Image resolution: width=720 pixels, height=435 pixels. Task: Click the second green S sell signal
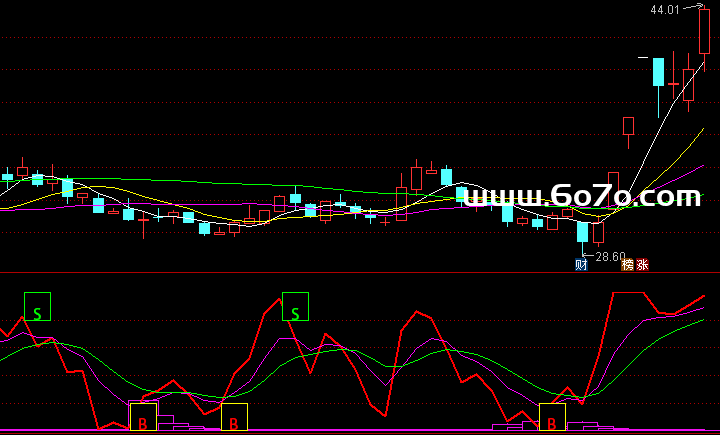[x=296, y=307]
